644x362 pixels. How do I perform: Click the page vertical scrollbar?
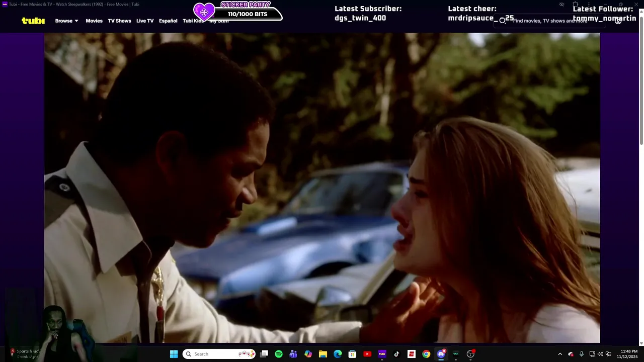(x=641, y=80)
